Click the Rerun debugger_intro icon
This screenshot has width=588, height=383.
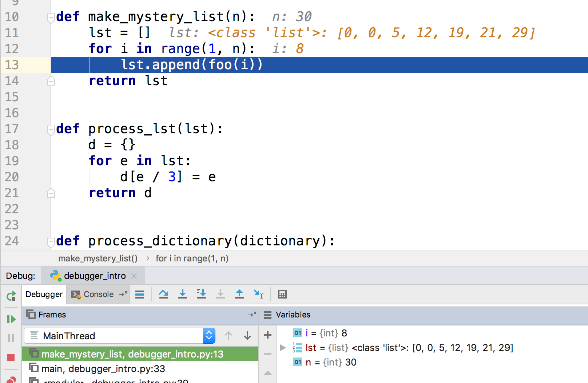[x=11, y=296]
